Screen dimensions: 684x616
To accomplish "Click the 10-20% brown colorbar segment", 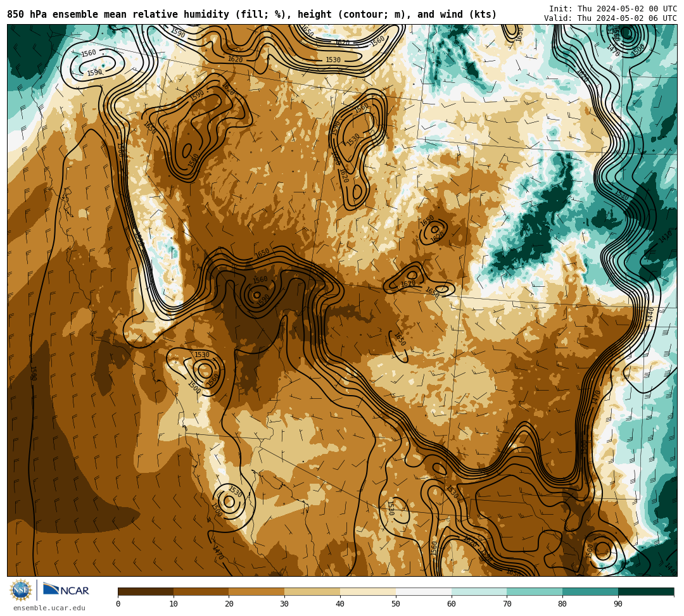I will tap(201, 591).
